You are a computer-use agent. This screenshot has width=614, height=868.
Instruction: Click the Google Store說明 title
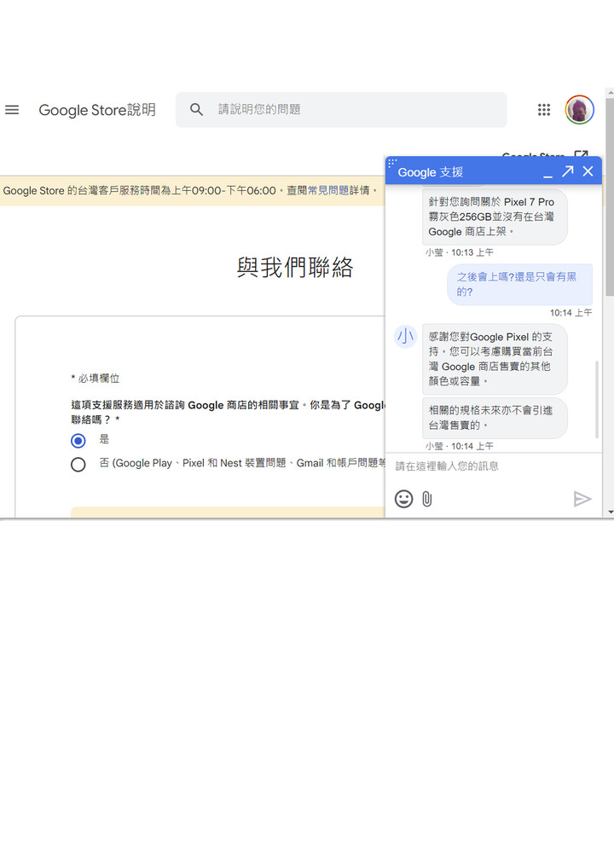97,110
